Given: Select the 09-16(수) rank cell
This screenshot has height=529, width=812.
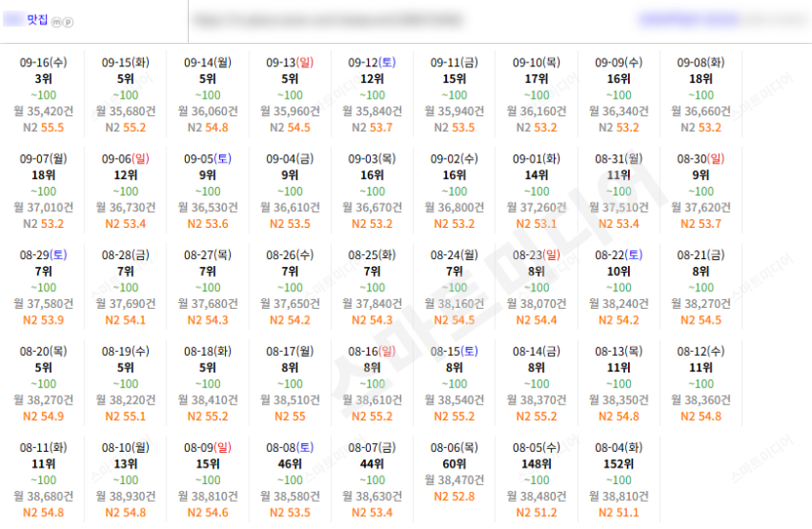Looking at the screenshot, I should click(x=43, y=94).
